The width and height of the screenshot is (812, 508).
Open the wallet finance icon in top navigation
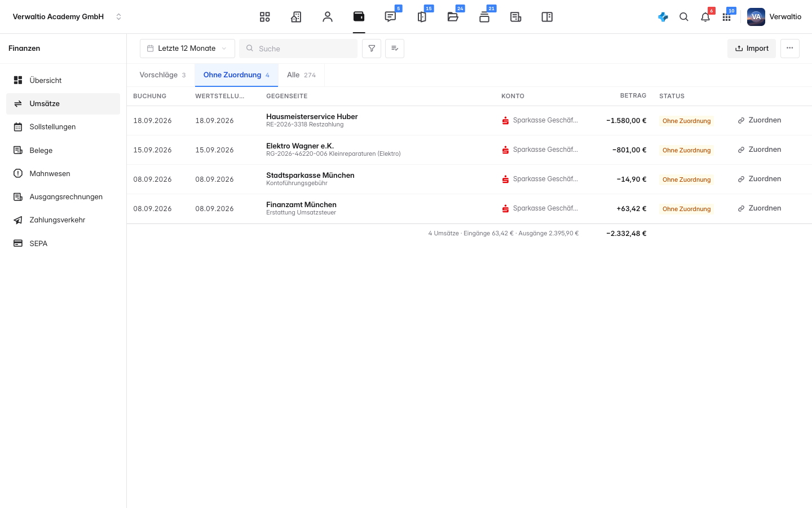pyautogui.click(x=359, y=17)
